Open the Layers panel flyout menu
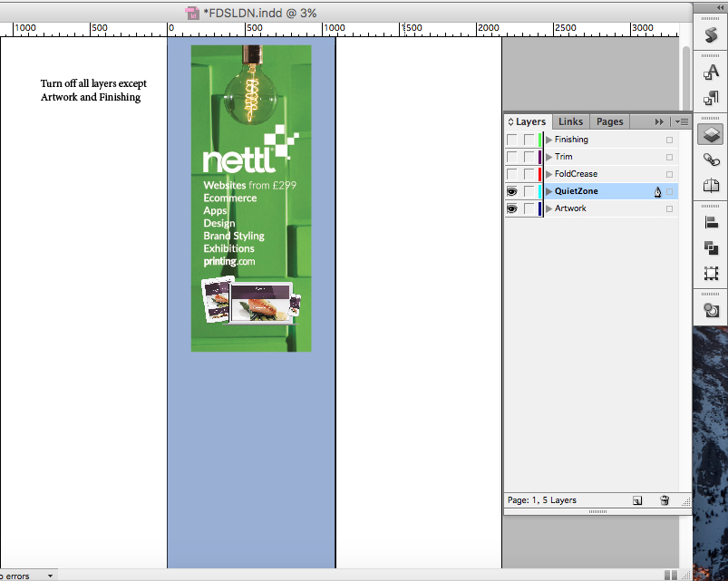This screenshot has width=728, height=581. click(683, 121)
